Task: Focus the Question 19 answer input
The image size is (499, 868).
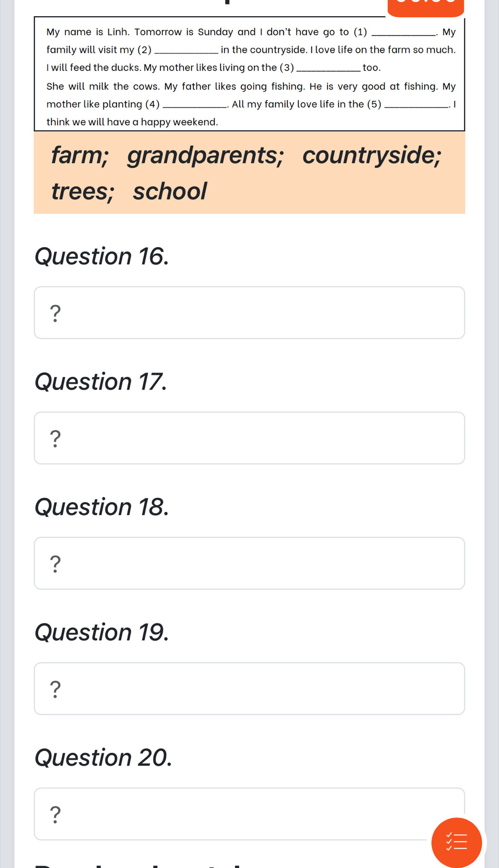Action: [249, 688]
